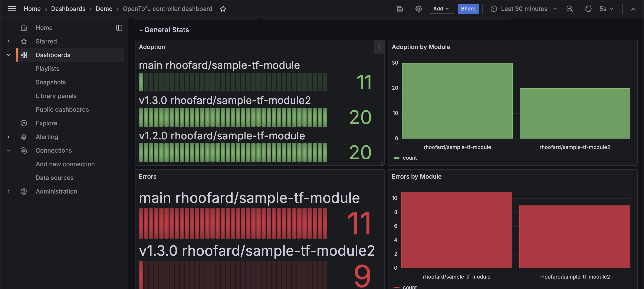Click the Explore compass icon
Screen dimensions: 644x289
24,123
